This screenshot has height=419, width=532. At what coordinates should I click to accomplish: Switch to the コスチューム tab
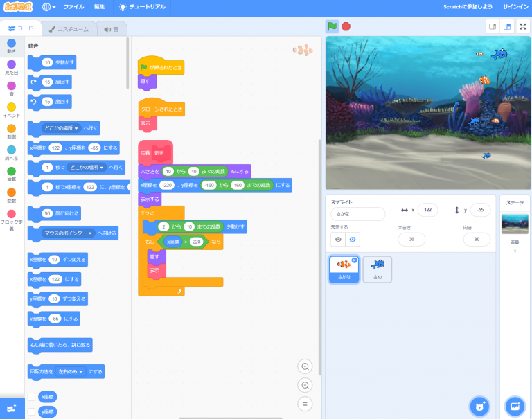tap(69, 29)
